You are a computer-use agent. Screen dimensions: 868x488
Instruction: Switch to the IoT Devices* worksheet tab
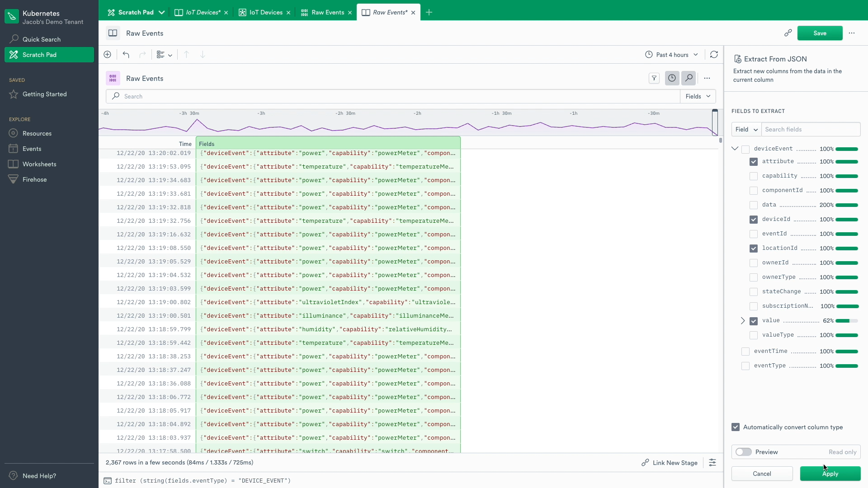pyautogui.click(x=203, y=13)
